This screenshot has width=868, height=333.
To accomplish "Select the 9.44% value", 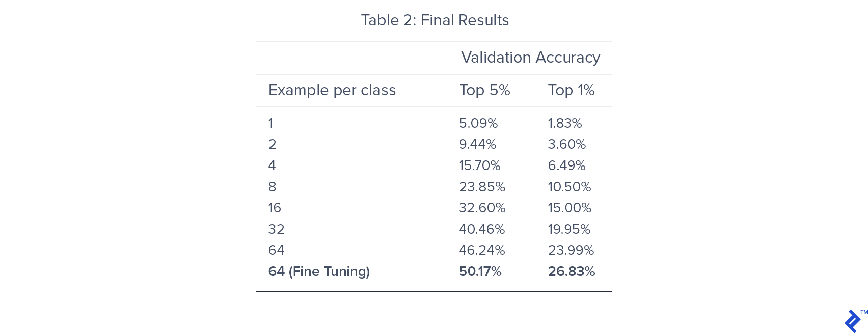I will tap(477, 144).
